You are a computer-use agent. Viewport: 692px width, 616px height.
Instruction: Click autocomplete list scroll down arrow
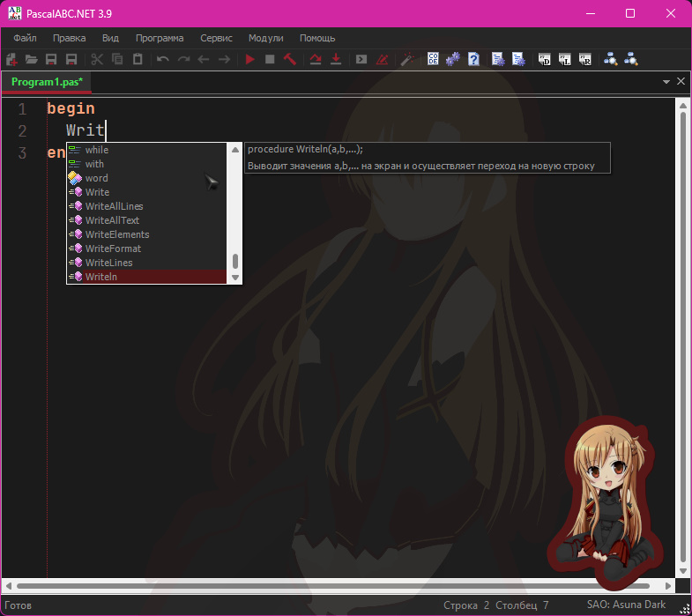click(x=235, y=278)
